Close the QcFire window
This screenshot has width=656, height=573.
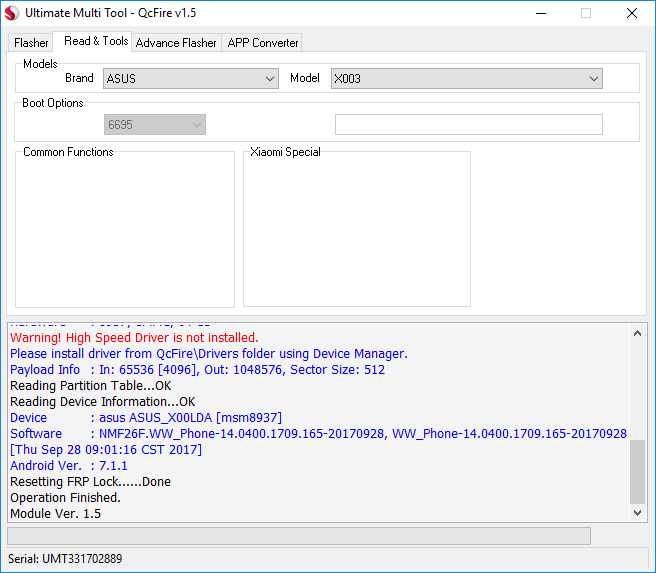(x=632, y=13)
